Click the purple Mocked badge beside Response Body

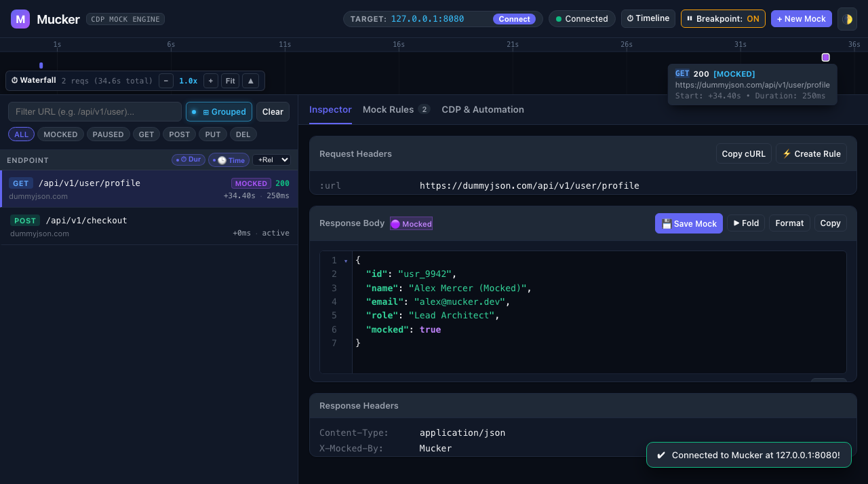click(x=411, y=223)
